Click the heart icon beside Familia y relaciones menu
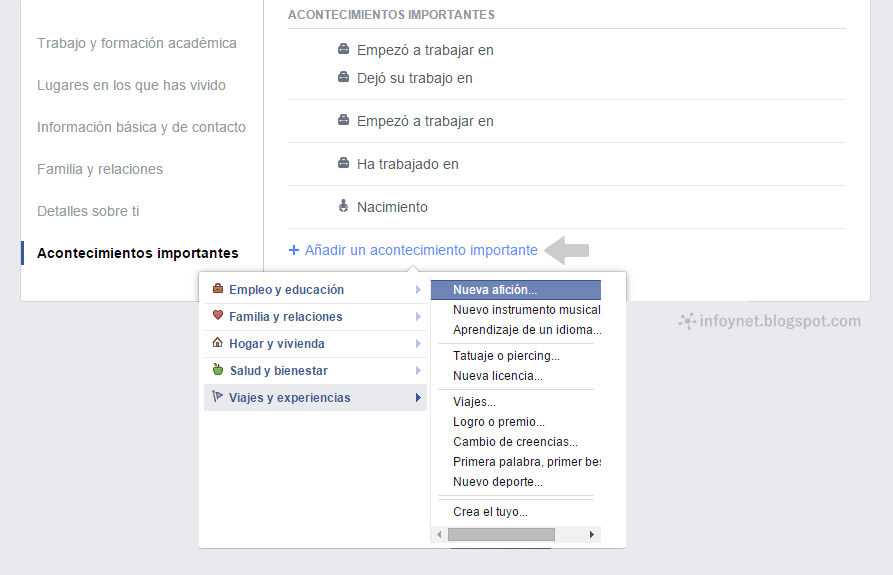The image size is (893, 575). click(x=218, y=315)
